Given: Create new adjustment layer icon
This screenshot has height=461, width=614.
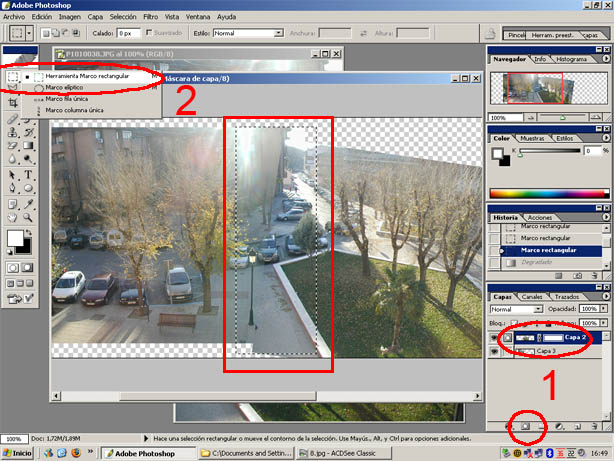Looking at the screenshot, I should pos(560,426).
